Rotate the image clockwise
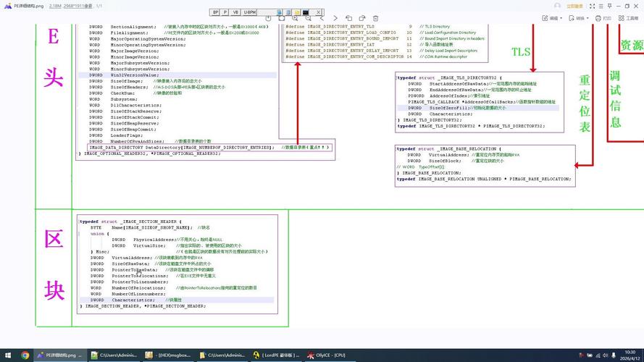This screenshot has width=644, height=362. (361, 19)
